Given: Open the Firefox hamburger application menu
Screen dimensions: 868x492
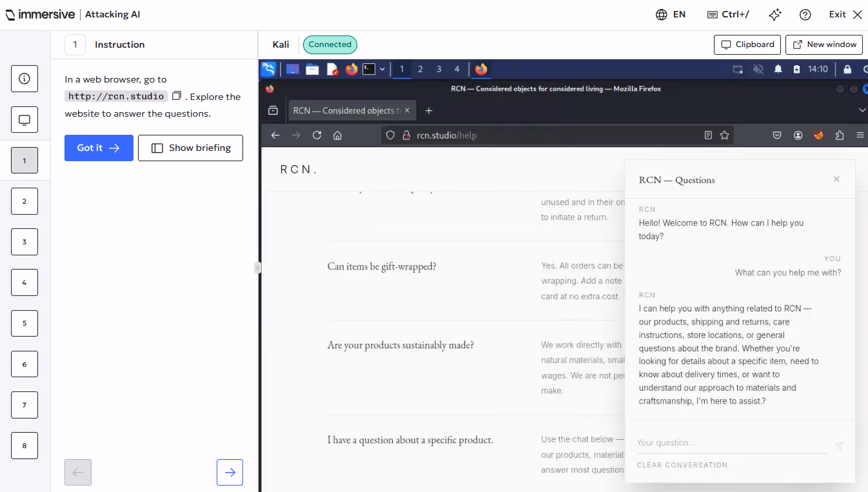Looking at the screenshot, I should tap(860, 135).
